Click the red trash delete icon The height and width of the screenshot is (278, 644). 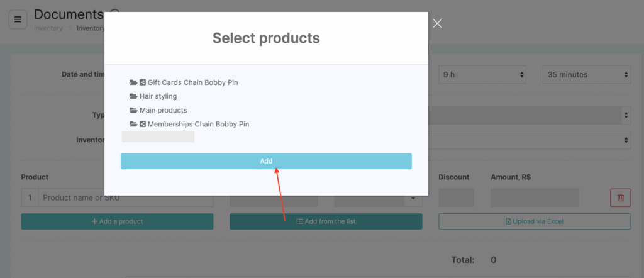pyautogui.click(x=621, y=197)
